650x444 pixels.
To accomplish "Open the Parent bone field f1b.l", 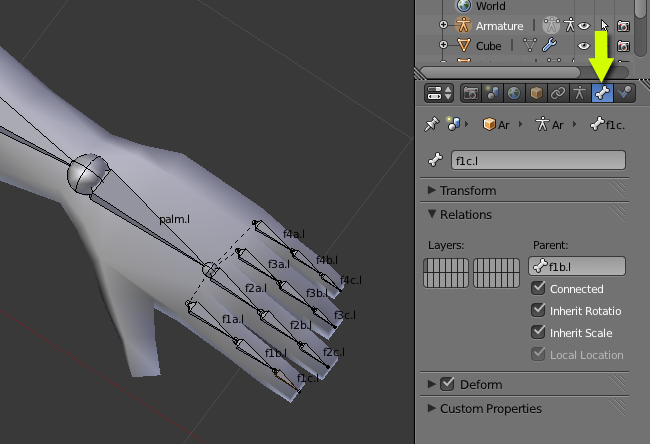I will (x=577, y=266).
